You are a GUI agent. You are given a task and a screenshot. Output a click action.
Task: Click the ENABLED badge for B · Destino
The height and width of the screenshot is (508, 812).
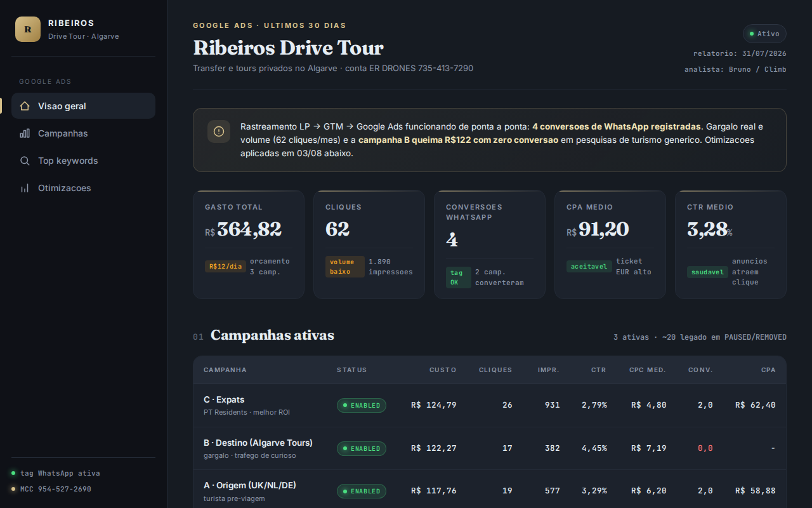pos(361,448)
